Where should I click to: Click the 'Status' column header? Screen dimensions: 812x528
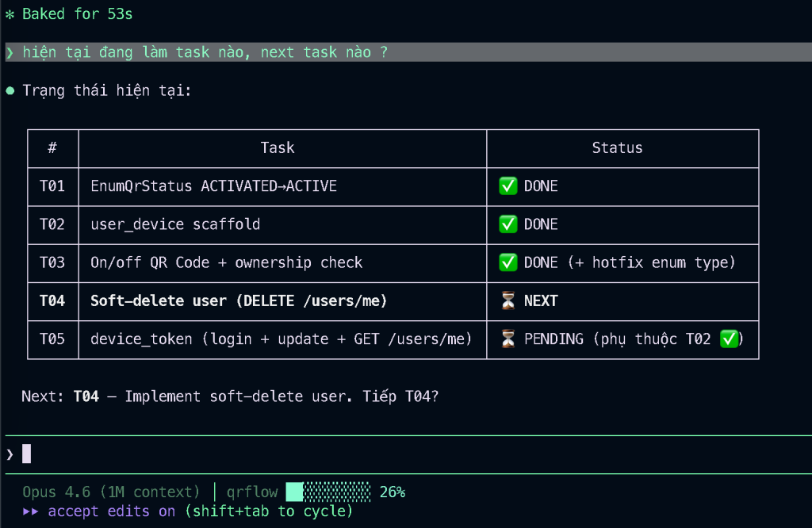click(617, 148)
